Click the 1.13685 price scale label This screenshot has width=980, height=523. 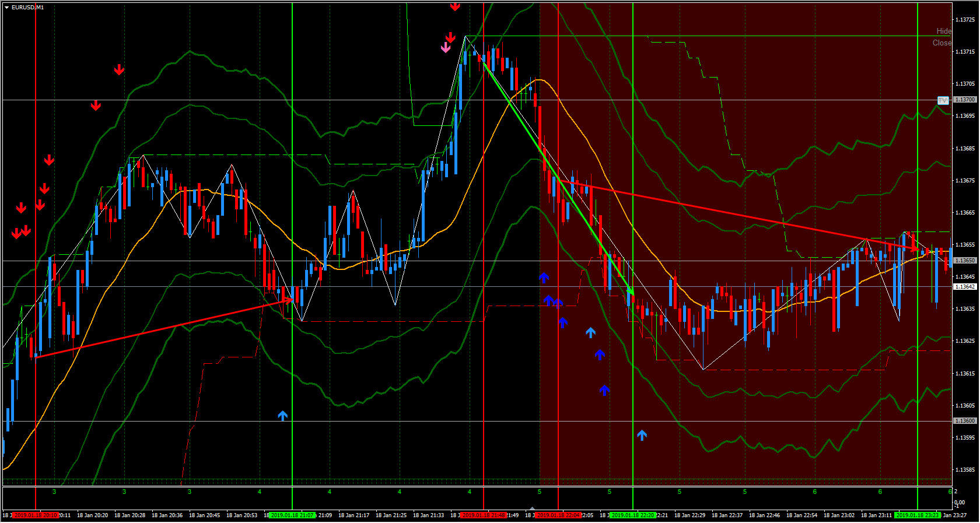[965, 149]
